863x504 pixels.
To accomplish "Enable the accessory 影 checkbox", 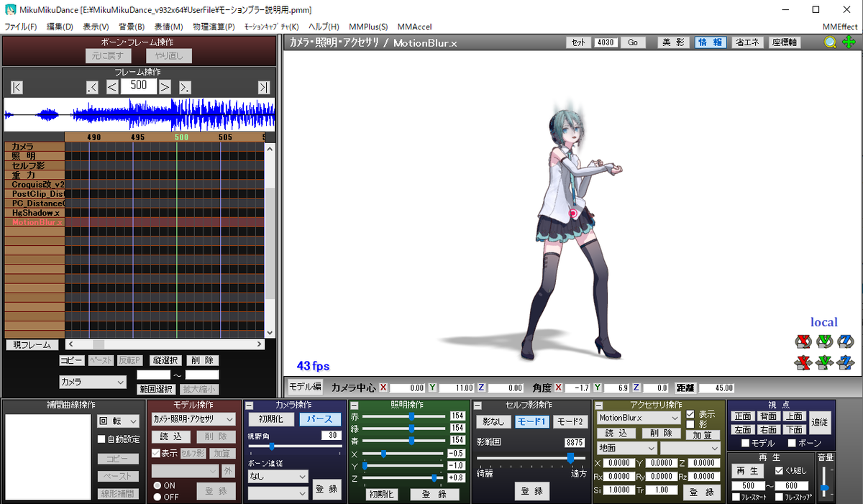I will (x=690, y=424).
